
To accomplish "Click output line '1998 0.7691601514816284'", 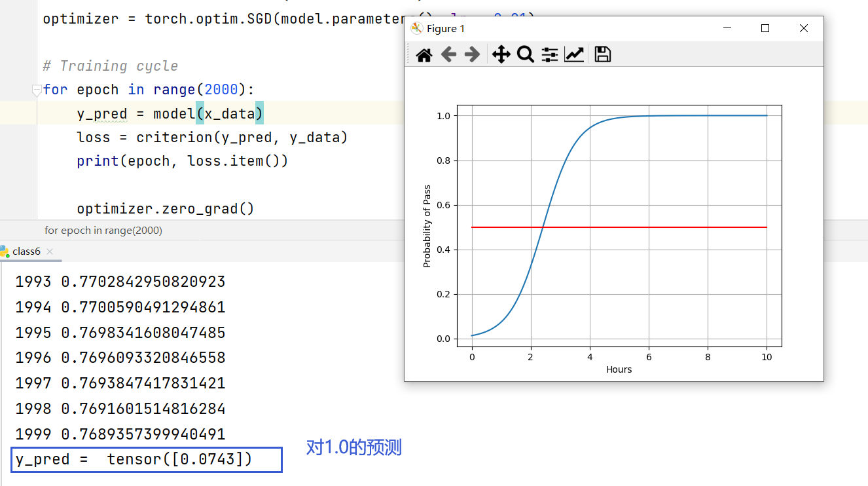I will [120, 409].
